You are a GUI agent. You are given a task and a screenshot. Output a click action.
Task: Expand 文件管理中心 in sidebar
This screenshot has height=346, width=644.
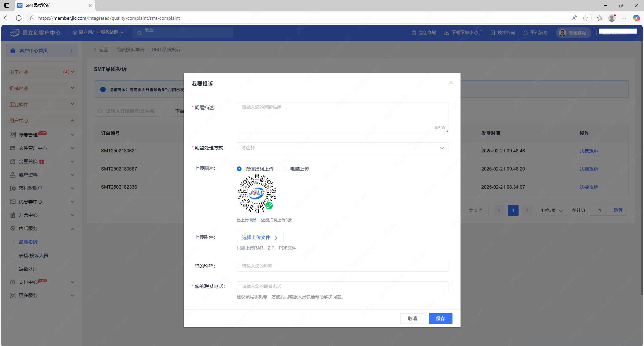click(x=42, y=148)
